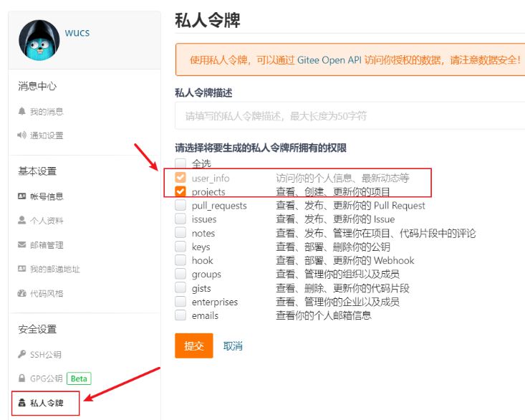The width and height of the screenshot is (525, 420).
Task: Click the palette icon beside 代码风格
Action: pyautogui.click(x=21, y=294)
